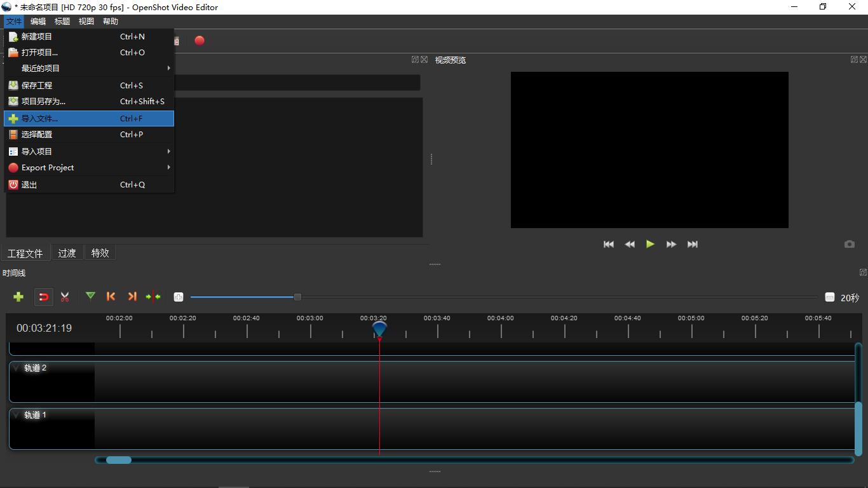
Task: Skip to the end of the video
Action: pos(693,244)
